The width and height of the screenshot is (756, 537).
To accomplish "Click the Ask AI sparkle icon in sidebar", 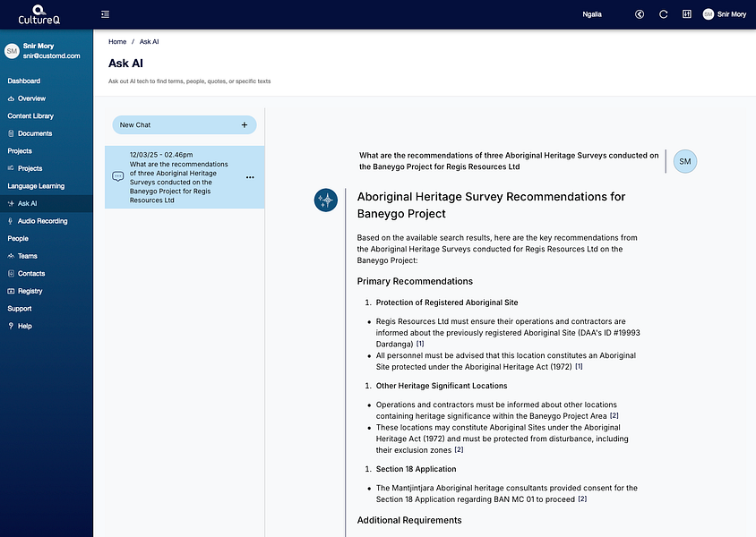I will coord(11,204).
